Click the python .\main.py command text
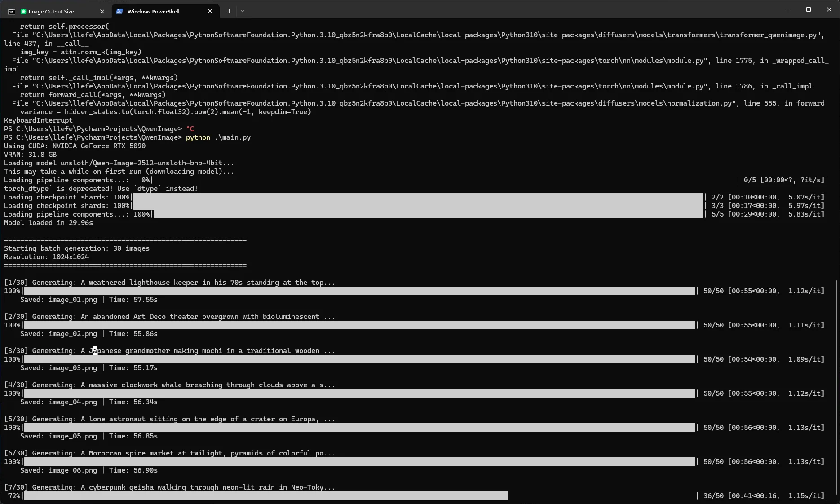Viewport: 840px width, 504px height. click(218, 137)
